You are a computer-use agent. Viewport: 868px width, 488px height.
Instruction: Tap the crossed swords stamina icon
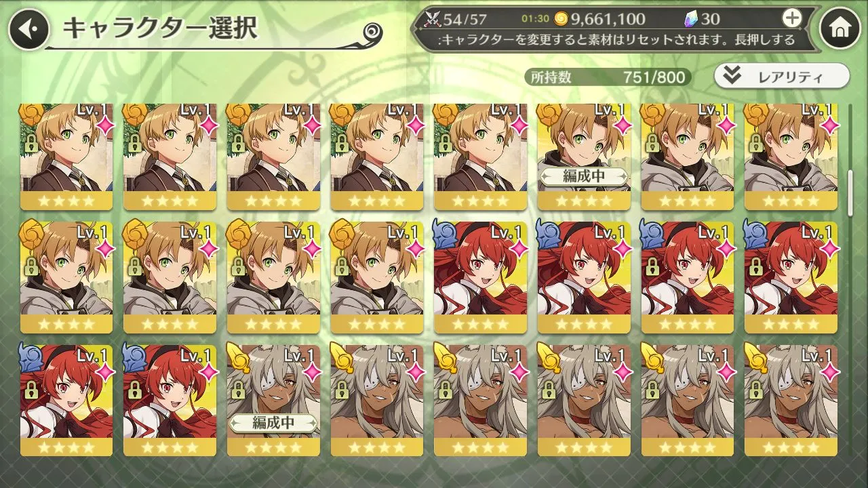point(431,18)
